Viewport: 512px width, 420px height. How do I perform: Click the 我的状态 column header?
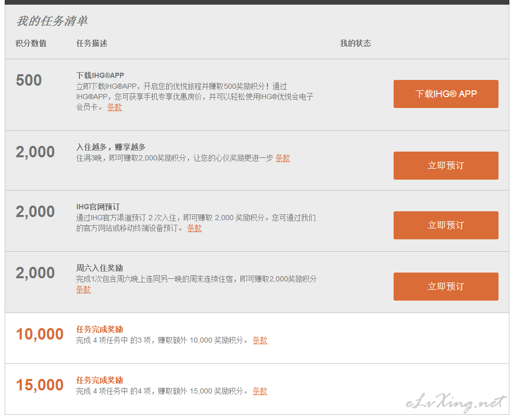click(356, 43)
